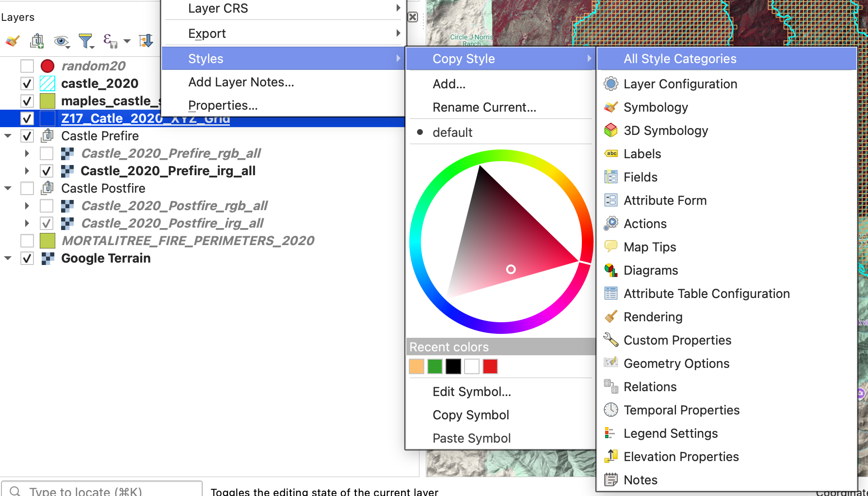Click the 3D Symbology cube icon
868x496 pixels.
[x=611, y=131]
